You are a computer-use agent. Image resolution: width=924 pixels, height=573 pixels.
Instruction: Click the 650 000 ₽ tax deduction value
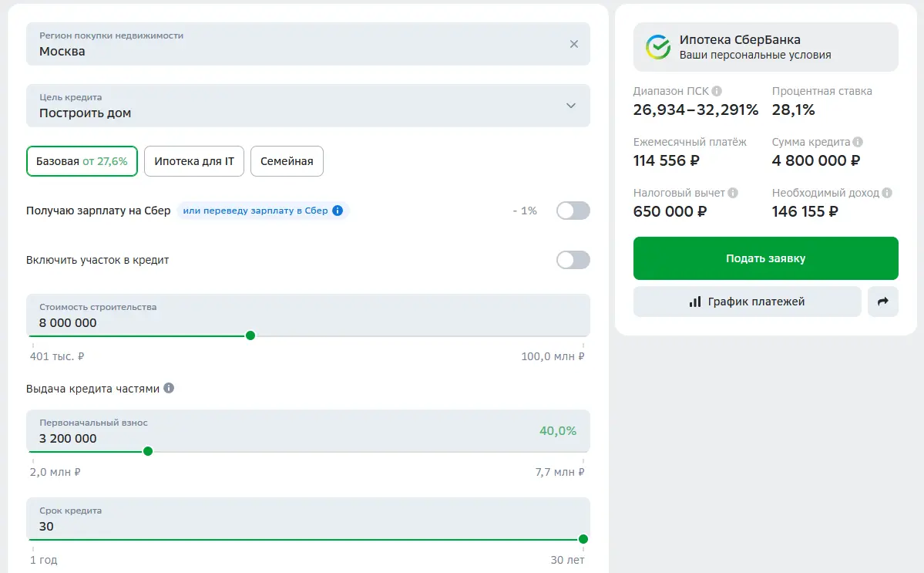pyautogui.click(x=670, y=211)
